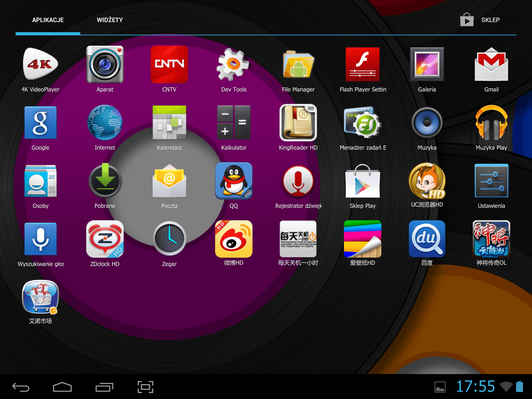This screenshot has height=399, width=532.
Task: Tap the Back navigation button
Action: pos(21,387)
